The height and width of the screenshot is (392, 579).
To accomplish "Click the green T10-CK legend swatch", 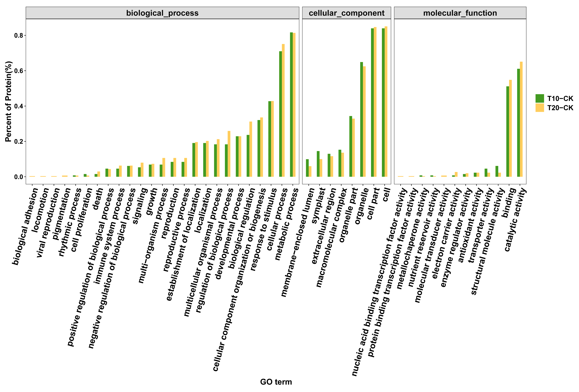I will point(540,99).
